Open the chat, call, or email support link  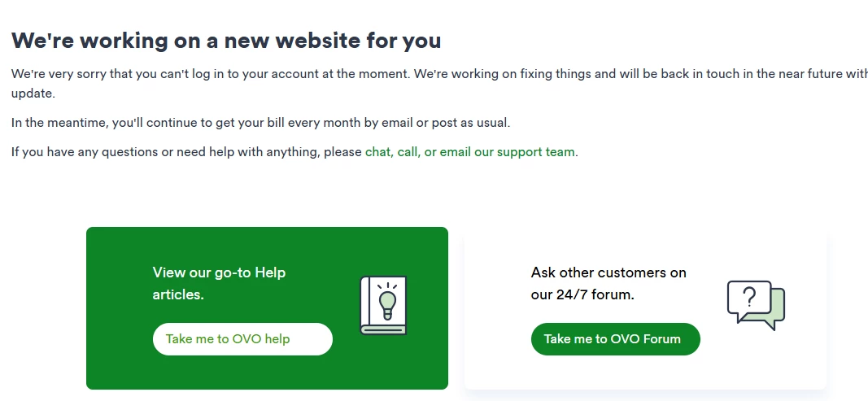click(471, 152)
